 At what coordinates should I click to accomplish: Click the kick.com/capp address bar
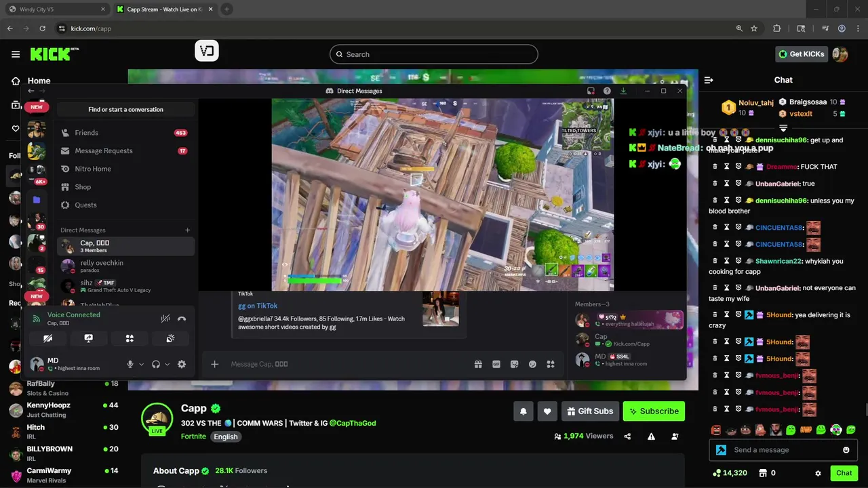[x=393, y=28]
